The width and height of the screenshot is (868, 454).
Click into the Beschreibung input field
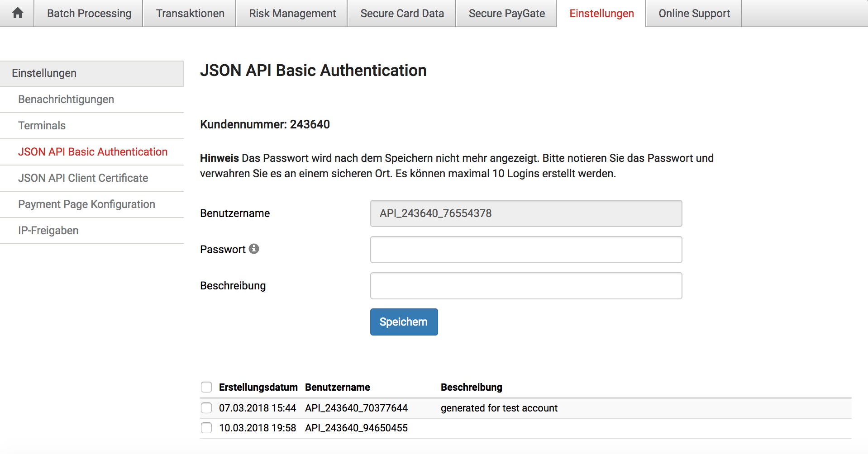[x=525, y=285]
